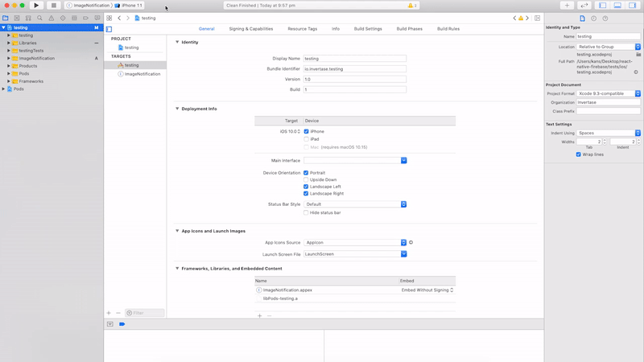The width and height of the screenshot is (644, 362).
Task: Open the Project Format dropdown
Action: point(609,94)
